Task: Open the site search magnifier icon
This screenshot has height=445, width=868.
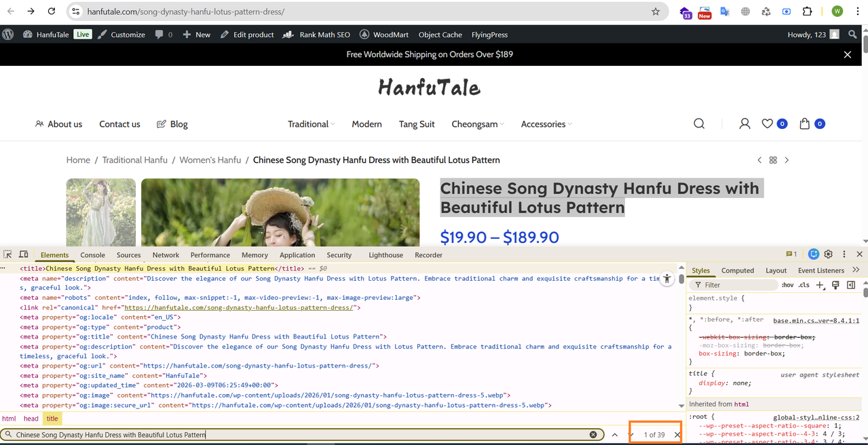Action: pyautogui.click(x=699, y=123)
